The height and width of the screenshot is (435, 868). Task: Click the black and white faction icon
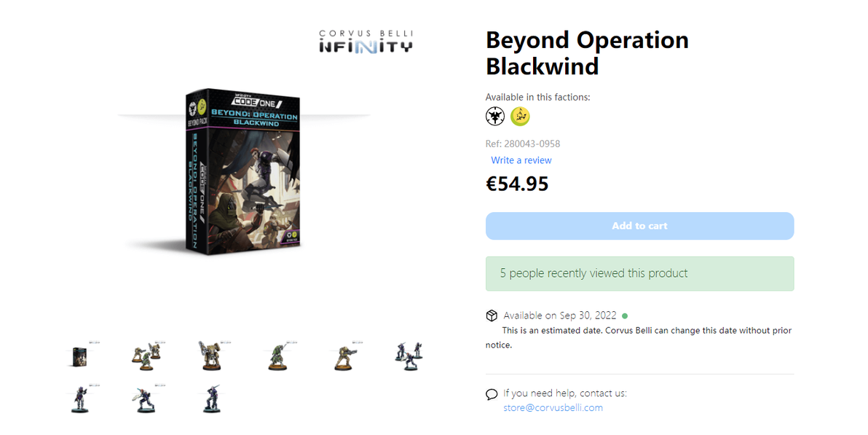point(495,116)
